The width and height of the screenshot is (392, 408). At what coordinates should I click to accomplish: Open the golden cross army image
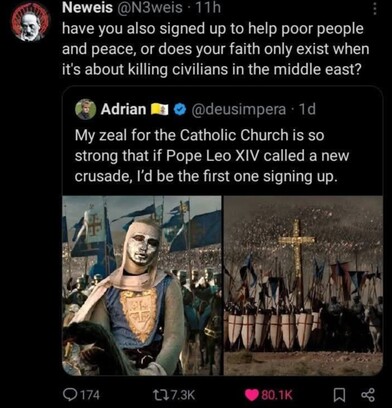303,285
